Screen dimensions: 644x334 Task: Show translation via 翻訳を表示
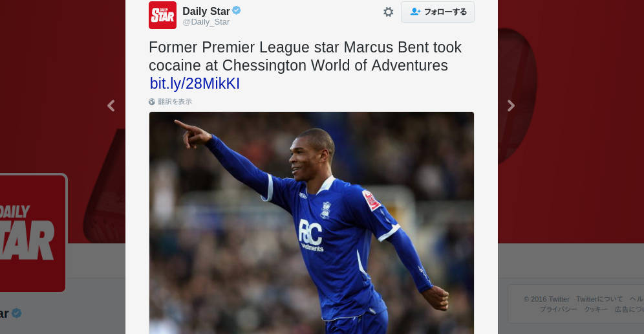tap(175, 102)
